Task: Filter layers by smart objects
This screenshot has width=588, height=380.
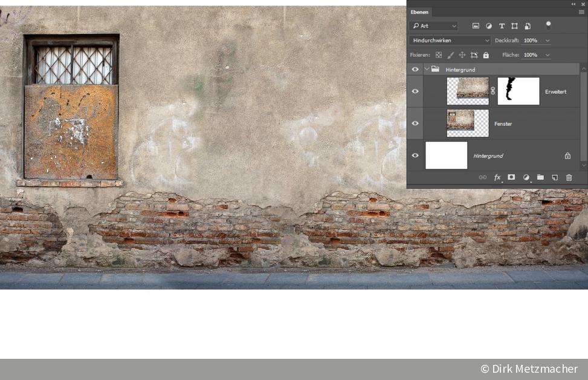Action: pyautogui.click(x=528, y=26)
